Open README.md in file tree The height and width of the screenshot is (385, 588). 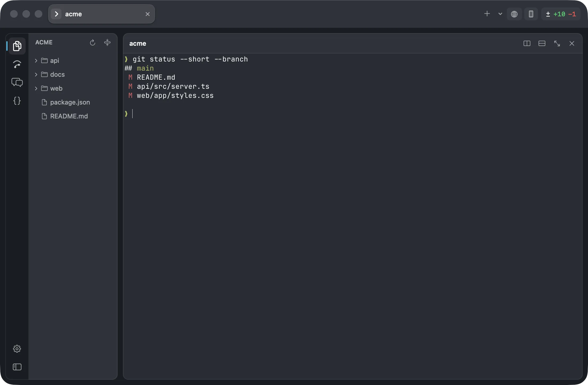(x=69, y=116)
